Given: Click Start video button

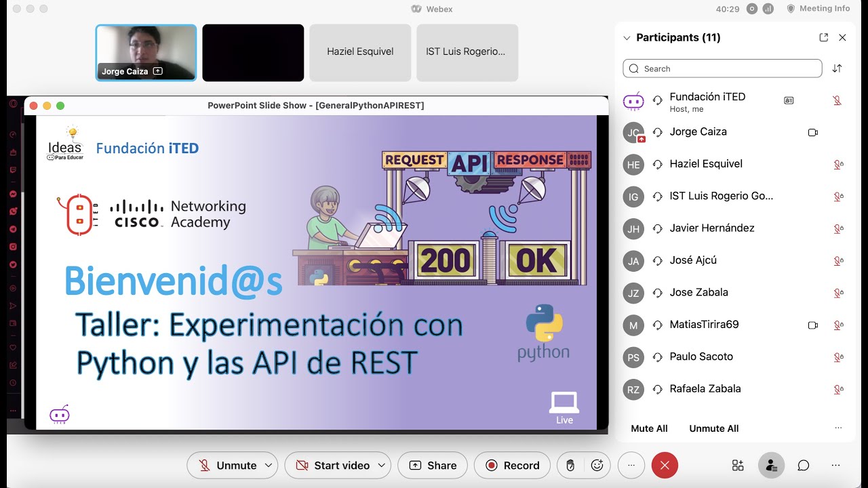Looking at the screenshot, I should pyautogui.click(x=332, y=466).
